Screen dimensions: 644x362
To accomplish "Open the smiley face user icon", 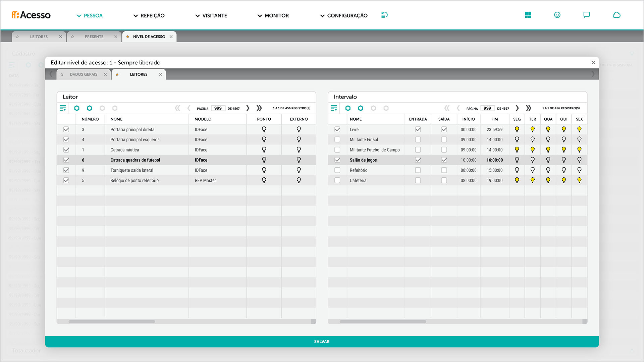I will [557, 15].
